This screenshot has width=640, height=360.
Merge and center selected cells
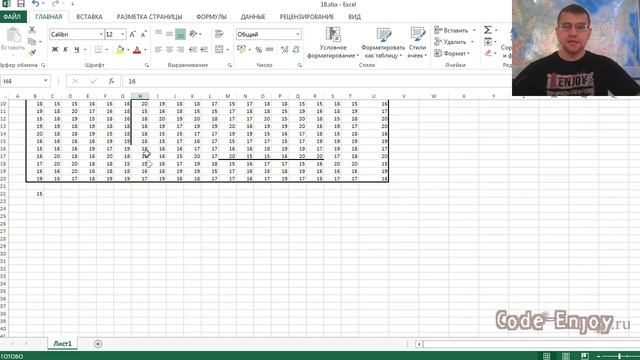(219, 49)
